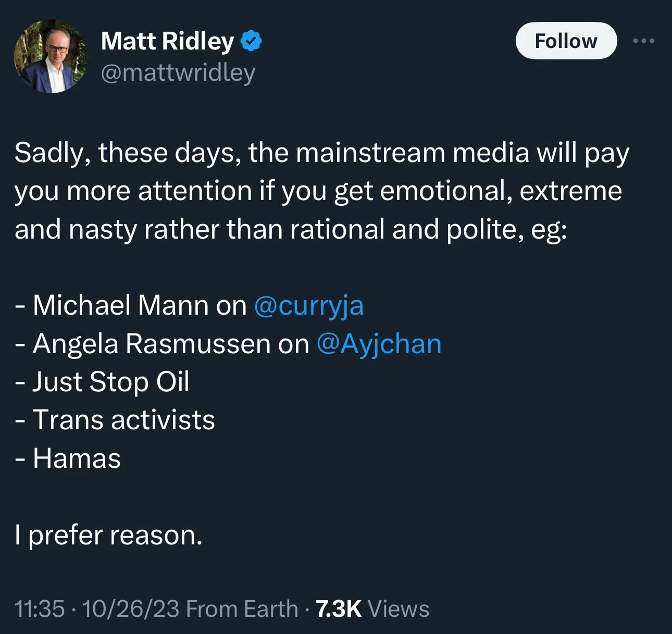Click the phrase rational and polite, eg:
Viewport: 672px width, 634px height.
(428, 229)
